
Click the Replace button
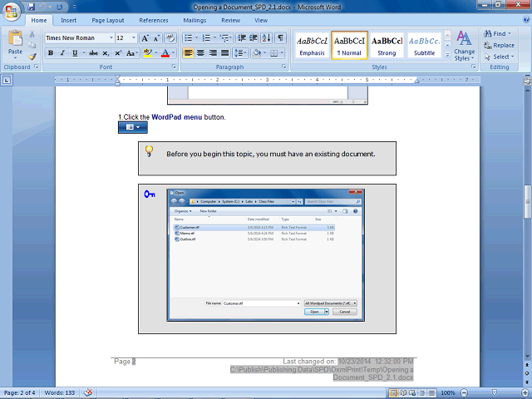[499, 45]
